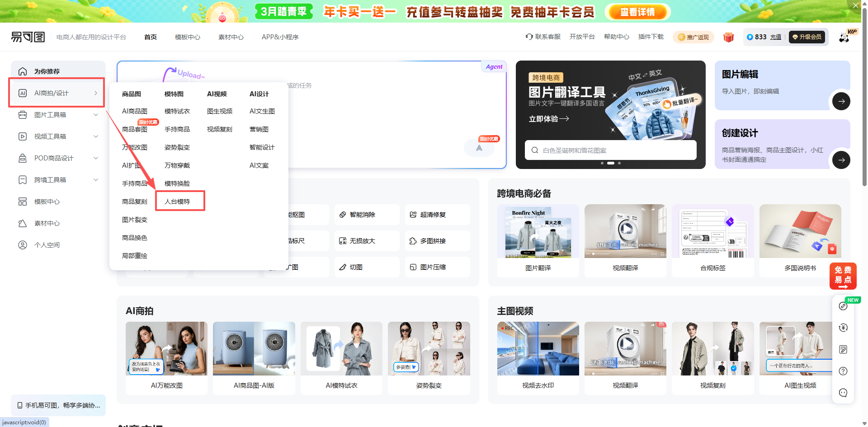Click the feedback chat bubble icon

tap(843, 393)
